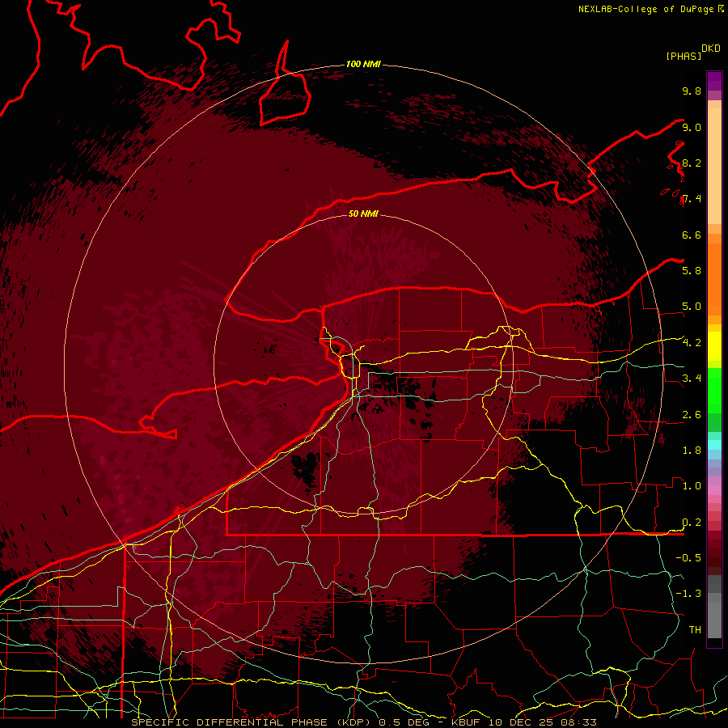Click the pink segment of the color bar

(714, 489)
